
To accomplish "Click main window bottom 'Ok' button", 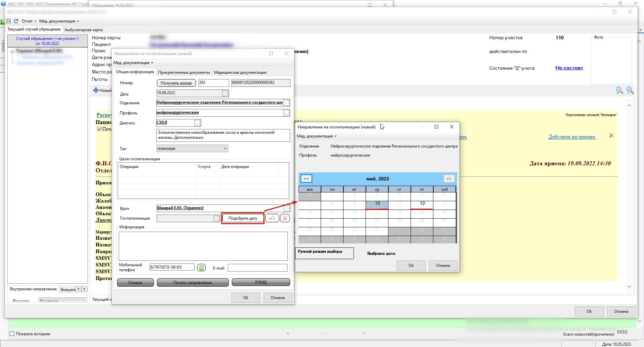I will pyautogui.click(x=589, y=311).
